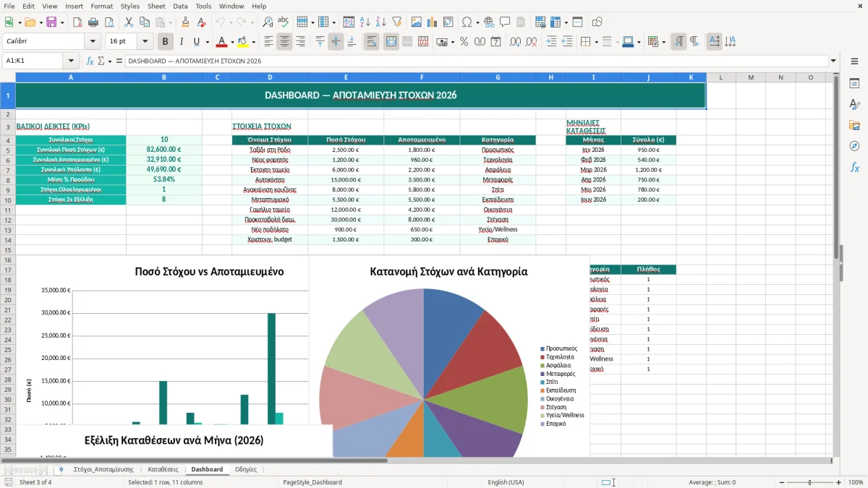Toggle Underline formatting

(x=197, y=42)
